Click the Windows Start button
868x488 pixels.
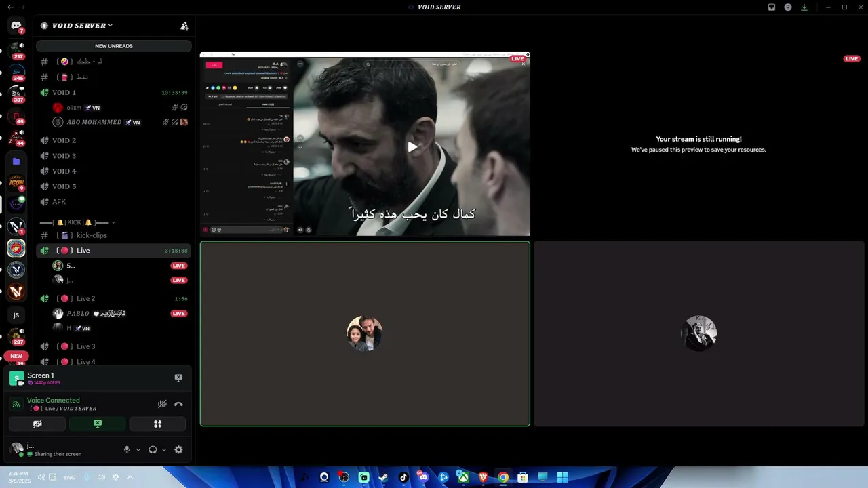point(562,477)
